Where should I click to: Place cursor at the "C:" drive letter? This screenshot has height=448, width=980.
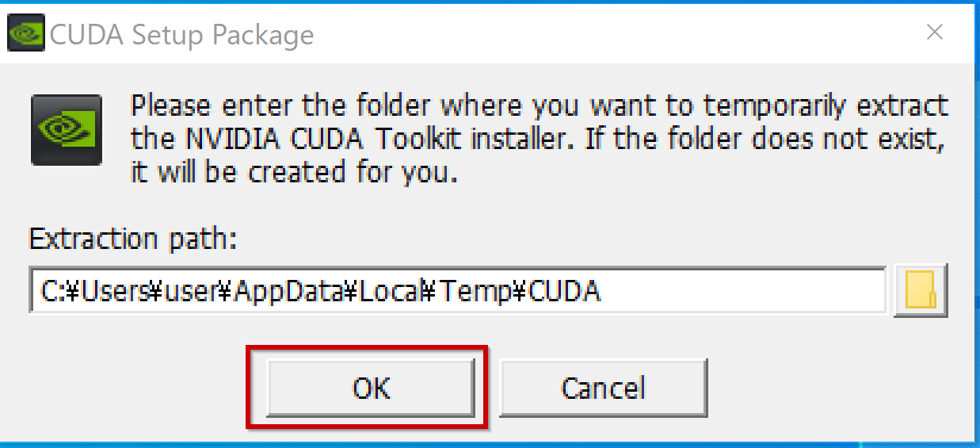(51, 292)
